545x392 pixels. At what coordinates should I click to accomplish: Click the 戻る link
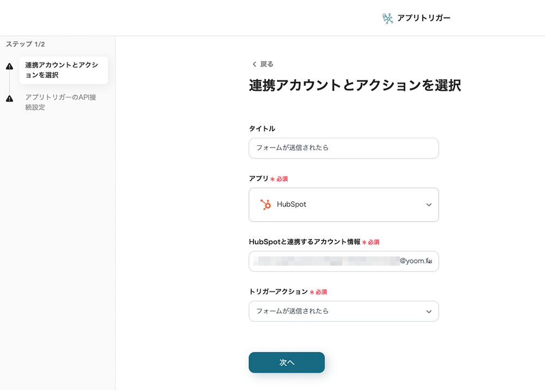pos(267,64)
